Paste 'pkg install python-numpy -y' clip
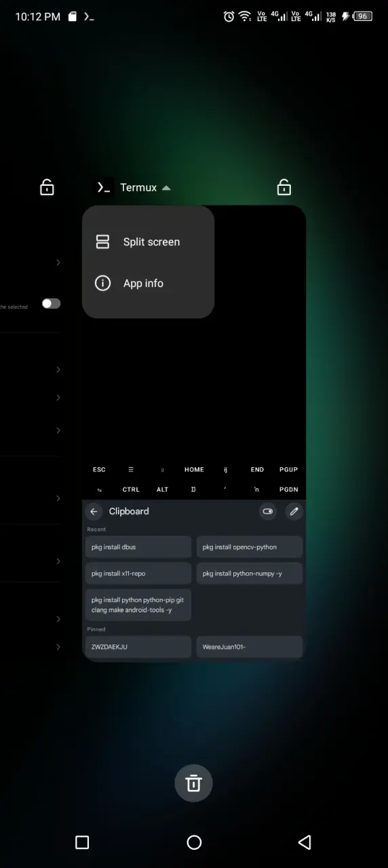The height and width of the screenshot is (868, 388). [250, 574]
